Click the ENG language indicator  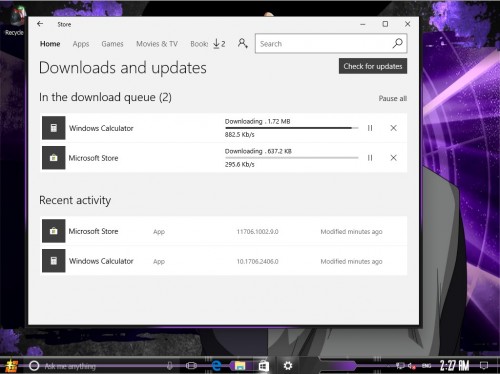coord(426,366)
